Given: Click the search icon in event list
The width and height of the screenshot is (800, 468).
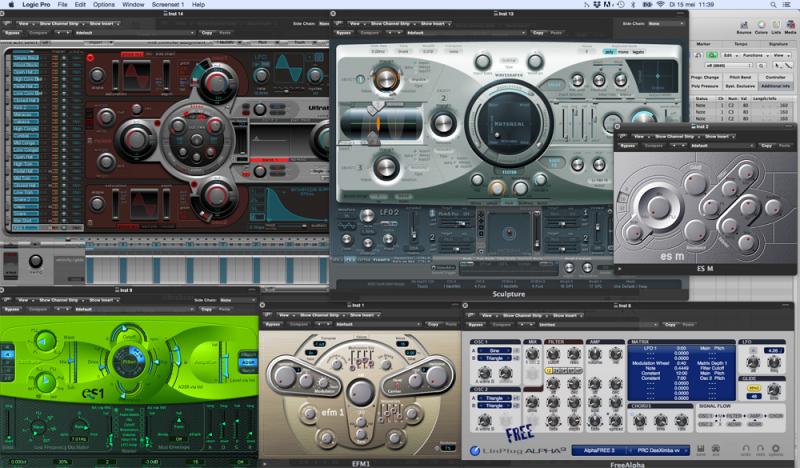Looking at the screenshot, I should [x=761, y=65].
